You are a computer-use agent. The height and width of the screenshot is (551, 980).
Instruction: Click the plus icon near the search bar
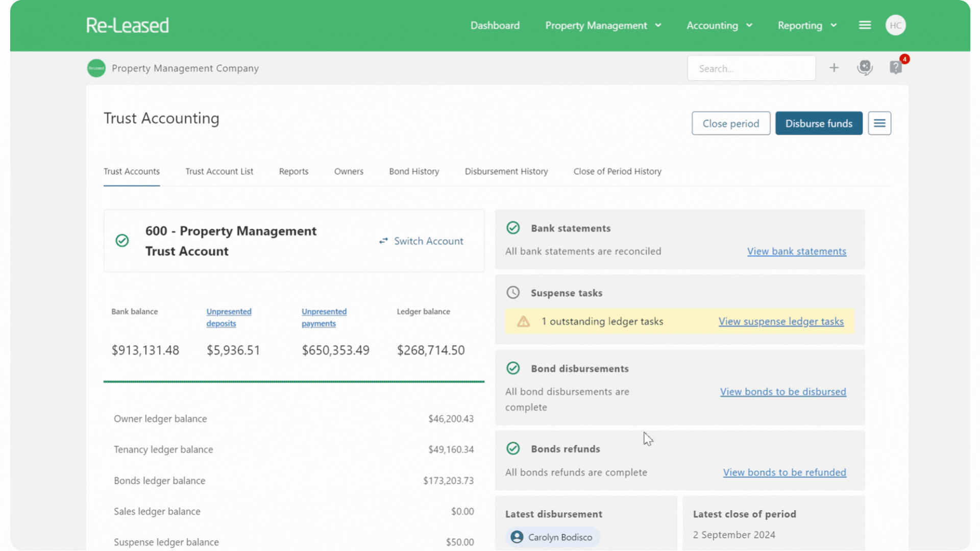(x=834, y=67)
